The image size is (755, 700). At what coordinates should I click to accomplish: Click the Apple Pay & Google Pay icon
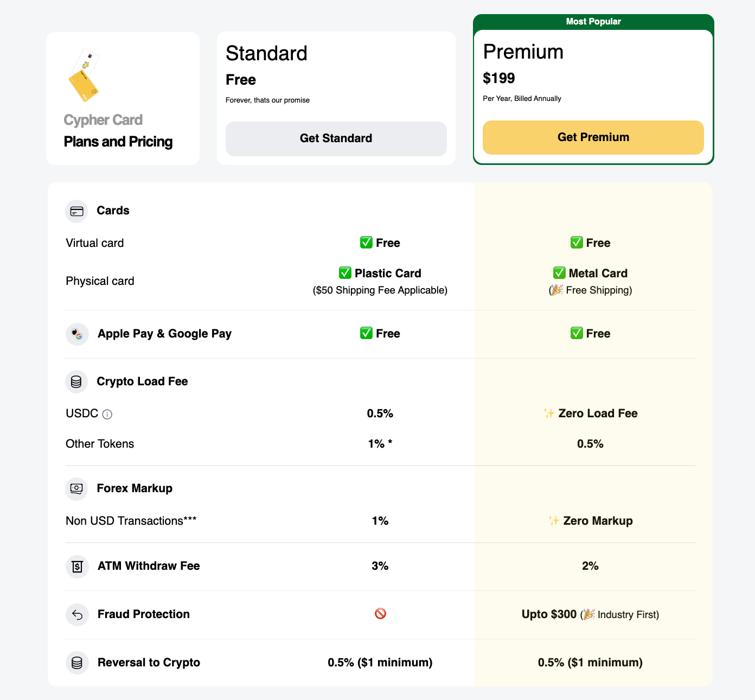tap(77, 334)
